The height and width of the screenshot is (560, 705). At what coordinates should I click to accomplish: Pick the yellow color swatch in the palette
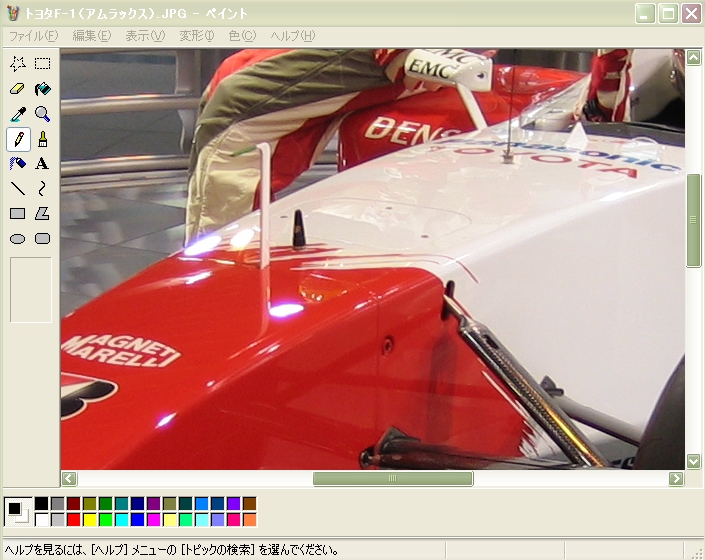(89, 519)
